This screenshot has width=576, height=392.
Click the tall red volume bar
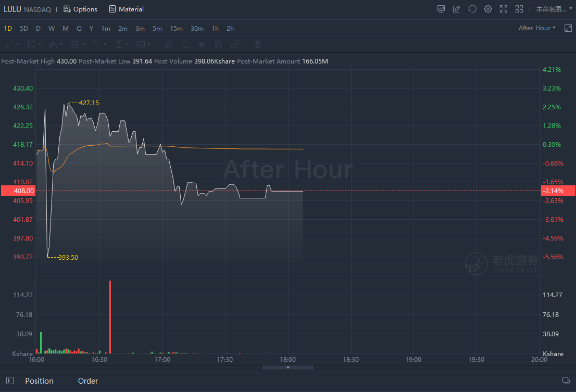pos(110,317)
